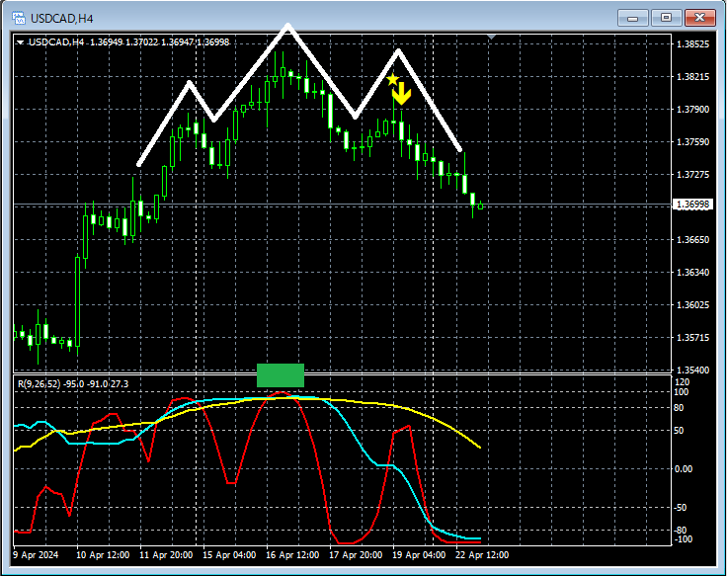Screen dimensions: 728x576
Task: Select the green rectangle object
Action: click(280, 375)
